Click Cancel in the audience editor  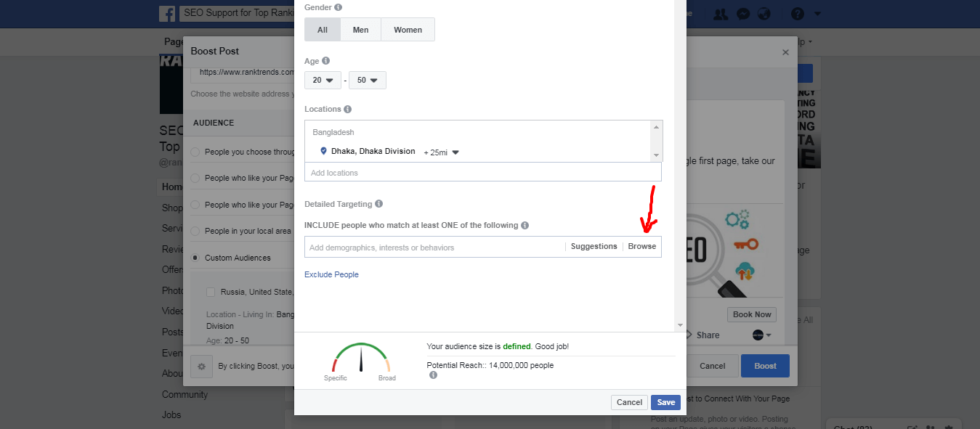tap(629, 402)
